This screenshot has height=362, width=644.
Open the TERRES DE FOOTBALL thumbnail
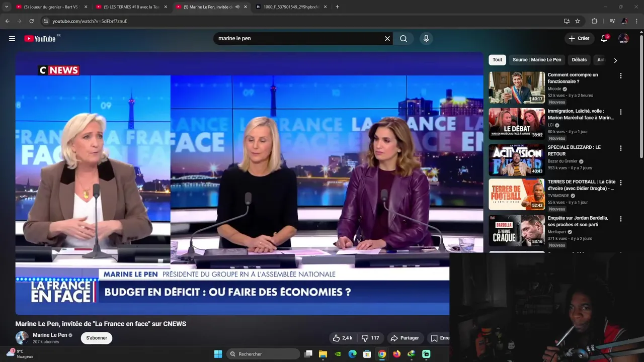517,194
